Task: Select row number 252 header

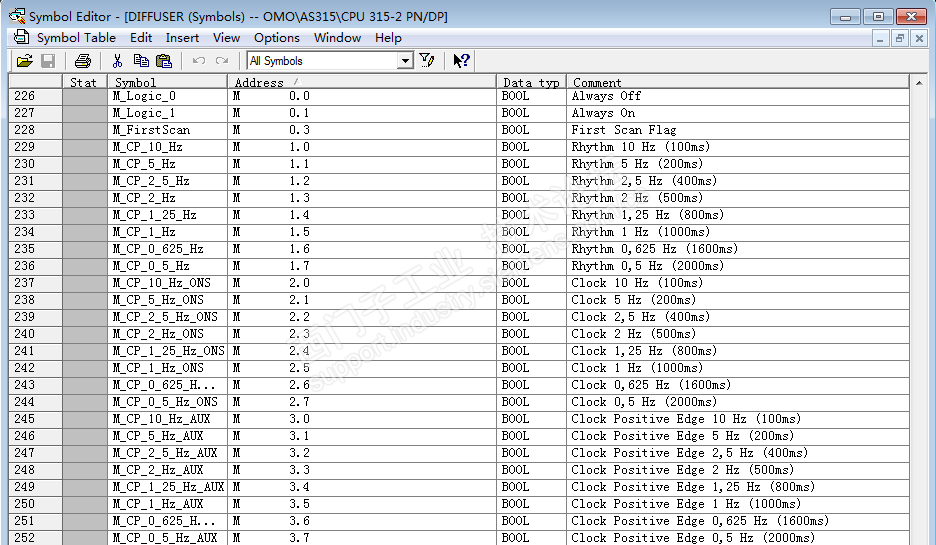Action: [x=35, y=538]
